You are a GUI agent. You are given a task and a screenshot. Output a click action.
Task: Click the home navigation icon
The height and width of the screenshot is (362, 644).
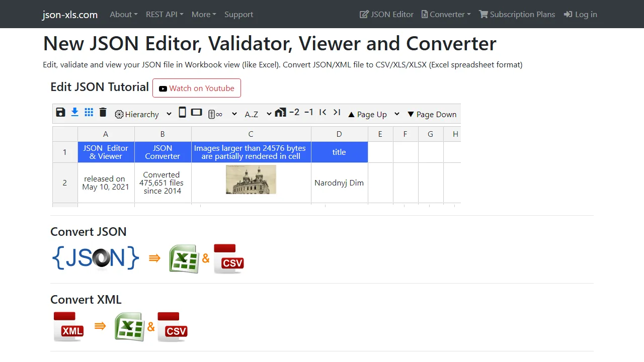(x=280, y=112)
